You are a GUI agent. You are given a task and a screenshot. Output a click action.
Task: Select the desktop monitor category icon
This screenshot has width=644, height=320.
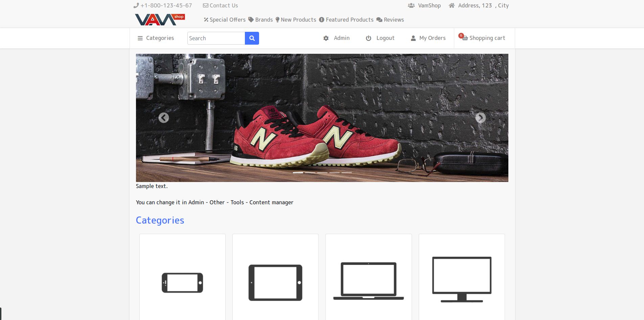pyautogui.click(x=462, y=279)
